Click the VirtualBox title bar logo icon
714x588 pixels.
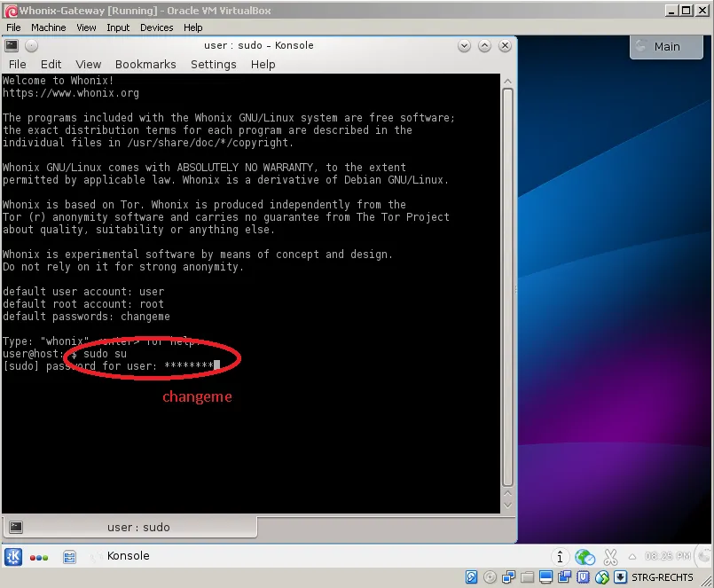click(11, 11)
